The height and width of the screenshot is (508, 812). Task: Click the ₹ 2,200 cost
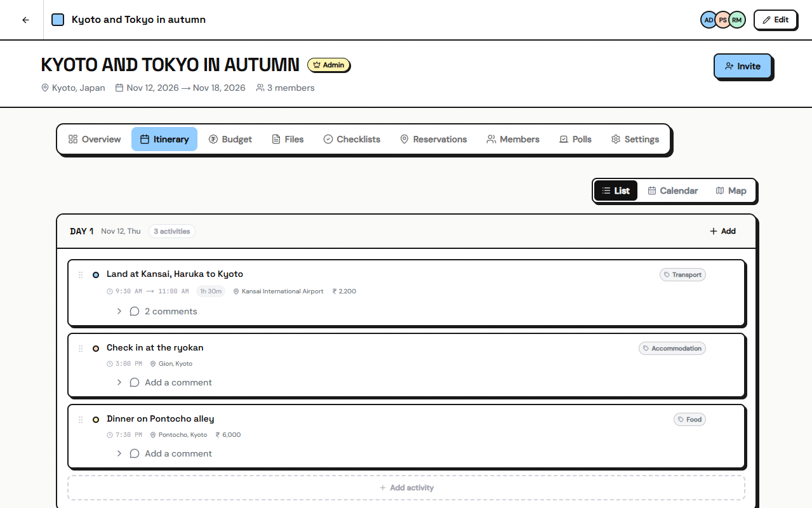344,291
